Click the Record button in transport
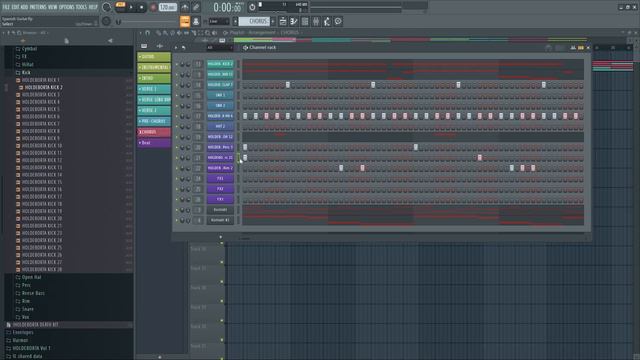 [153, 7]
